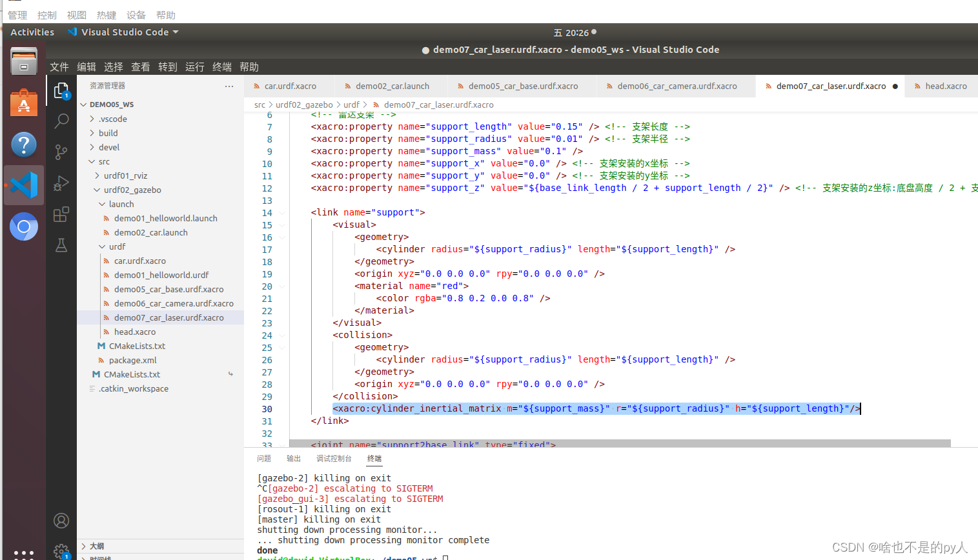Viewport: 978px width, 560px height.
Task: Open Explorer panel more actions ellipsis
Action: click(229, 86)
